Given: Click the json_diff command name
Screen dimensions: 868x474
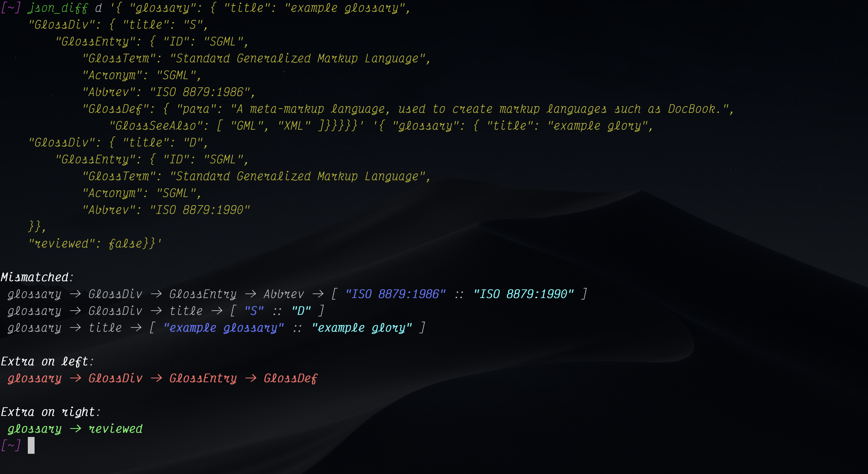Looking at the screenshot, I should [58, 8].
